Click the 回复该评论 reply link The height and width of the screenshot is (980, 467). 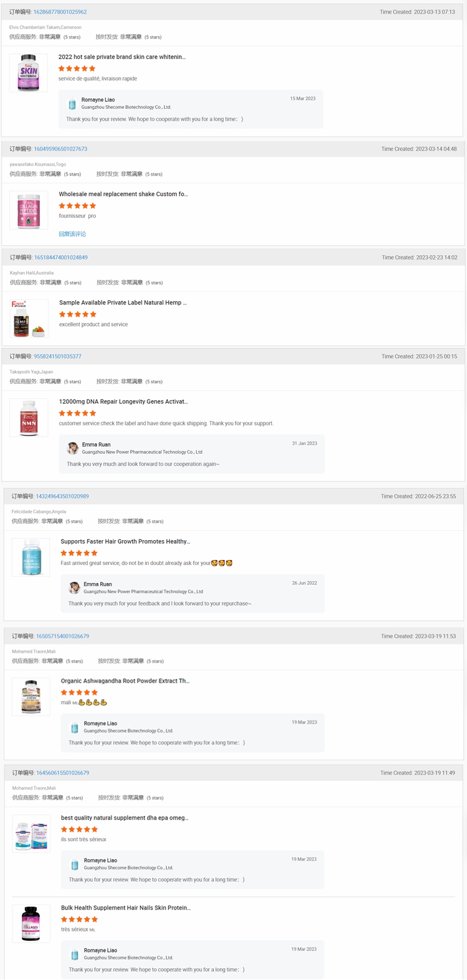[x=72, y=234]
